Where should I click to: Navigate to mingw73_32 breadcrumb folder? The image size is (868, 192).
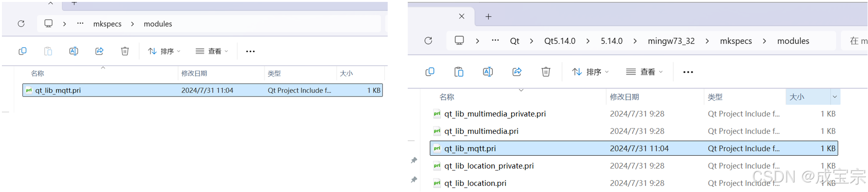point(671,41)
